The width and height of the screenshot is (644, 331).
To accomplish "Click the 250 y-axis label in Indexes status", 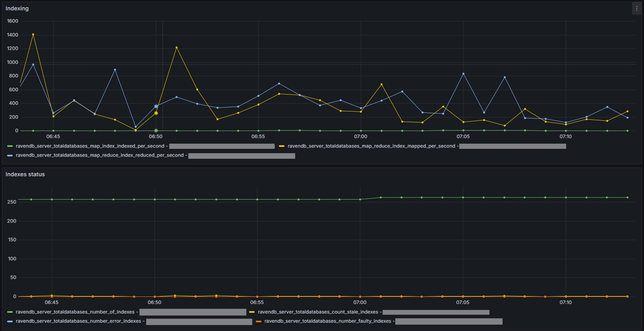I will click(12, 202).
